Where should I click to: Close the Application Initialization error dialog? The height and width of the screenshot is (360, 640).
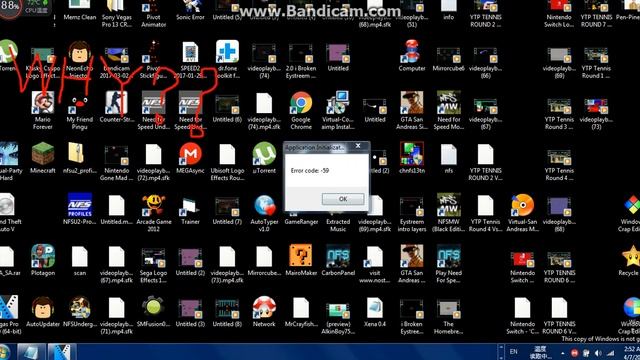(358, 146)
